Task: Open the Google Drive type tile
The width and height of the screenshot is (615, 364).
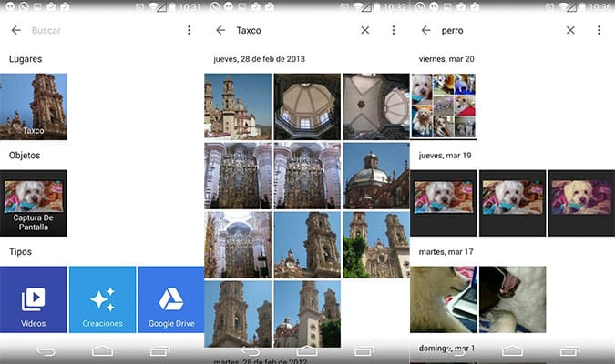Action: pyautogui.click(x=171, y=299)
